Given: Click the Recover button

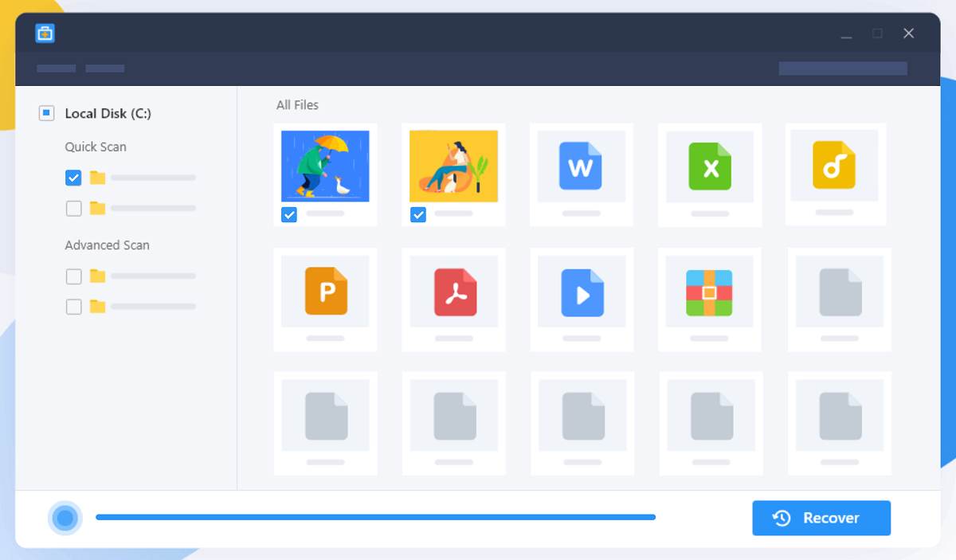Looking at the screenshot, I should coord(821,518).
